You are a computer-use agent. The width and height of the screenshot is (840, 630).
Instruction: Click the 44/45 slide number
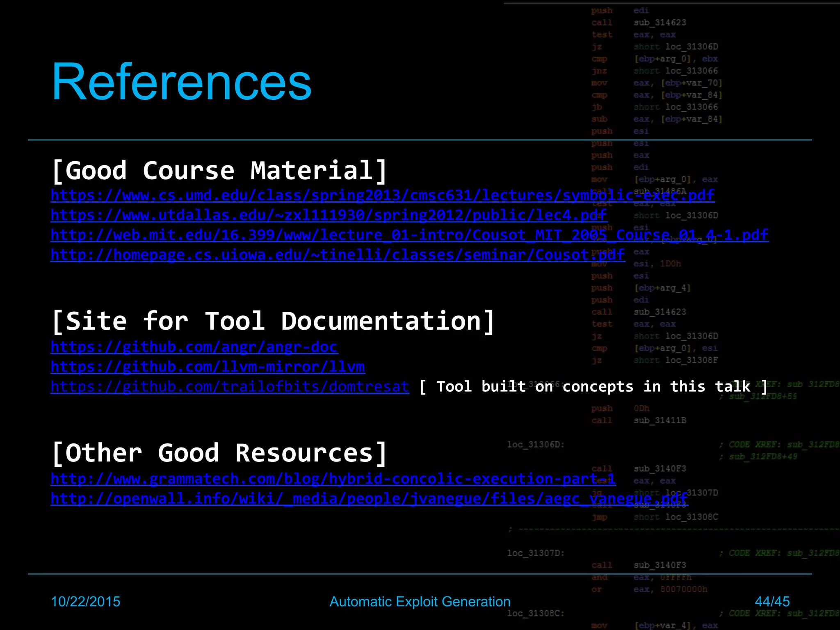click(772, 602)
